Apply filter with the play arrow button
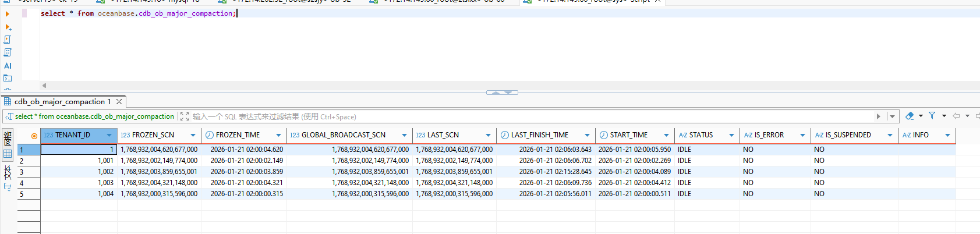 pyautogui.click(x=879, y=116)
